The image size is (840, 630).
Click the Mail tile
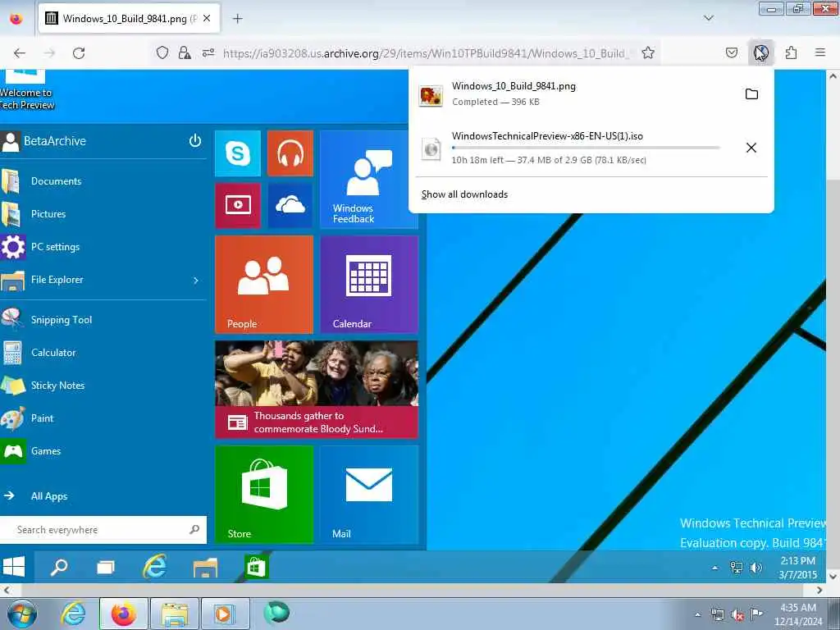click(x=369, y=495)
